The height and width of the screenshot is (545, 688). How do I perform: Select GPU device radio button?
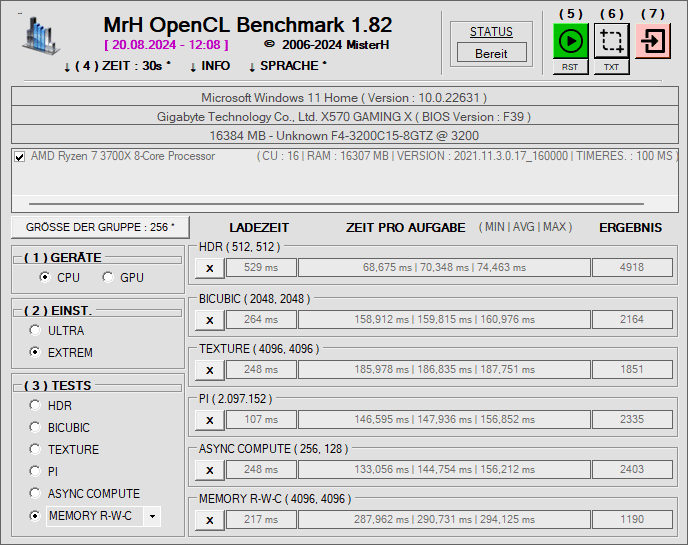pyautogui.click(x=108, y=277)
